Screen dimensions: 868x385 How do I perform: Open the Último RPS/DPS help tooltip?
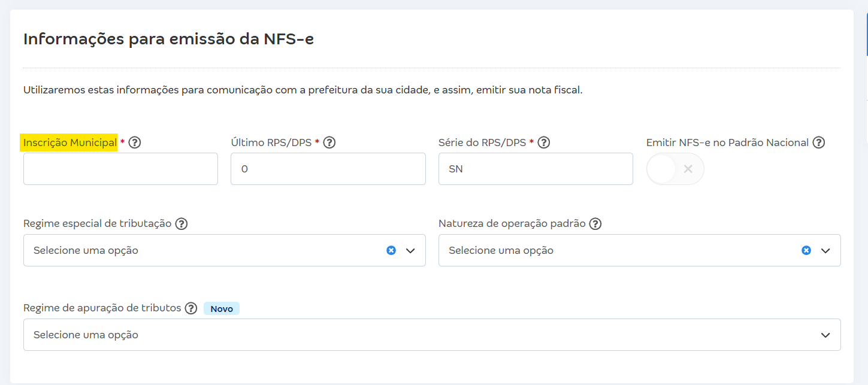coord(329,142)
